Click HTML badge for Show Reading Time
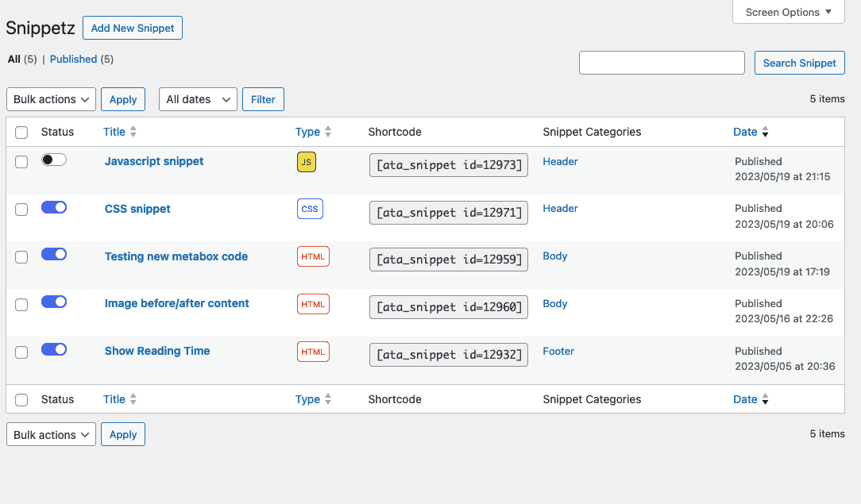861x504 pixels. [313, 352]
